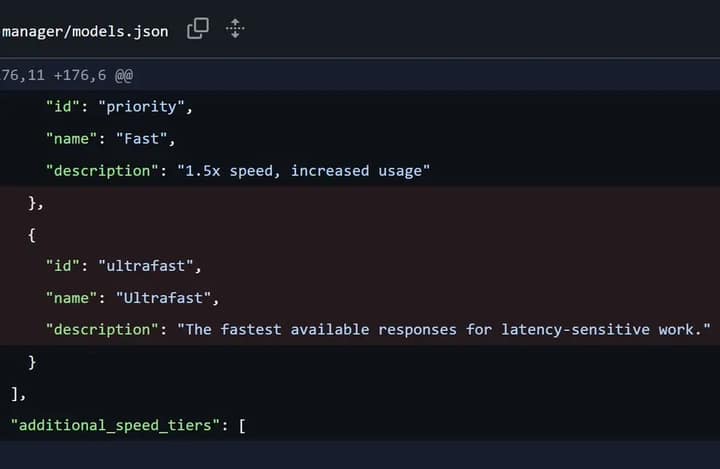
Task: Copy the models.json file path
Action: (x=198, y=29)
